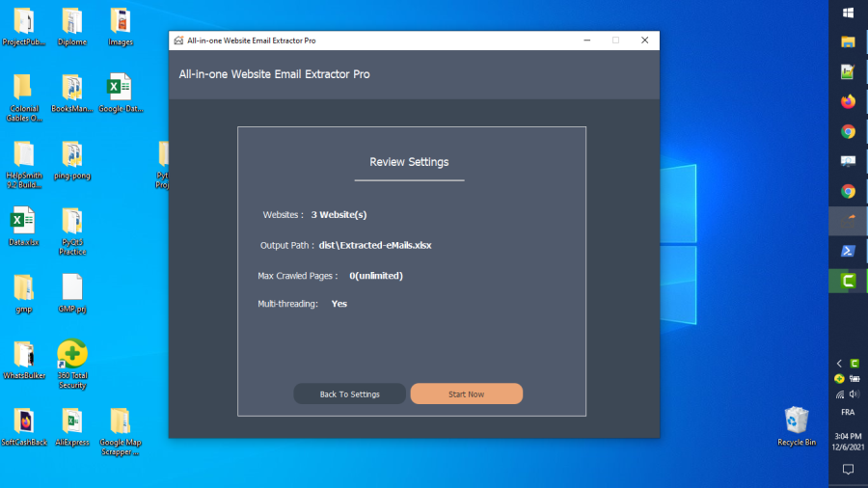Screen dimensions: 868x488
Task: Open the Data.xlsx file icon
Action: click(x=24, y=226)
